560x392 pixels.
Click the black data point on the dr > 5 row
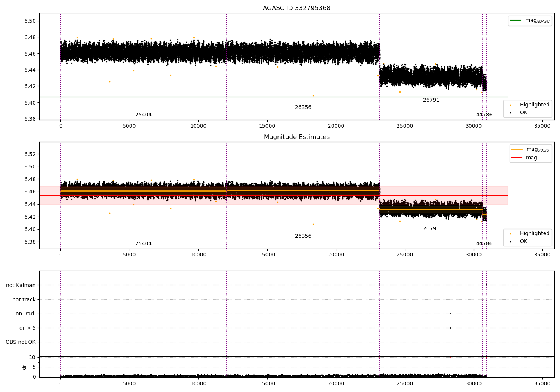(x=450, y=328)
